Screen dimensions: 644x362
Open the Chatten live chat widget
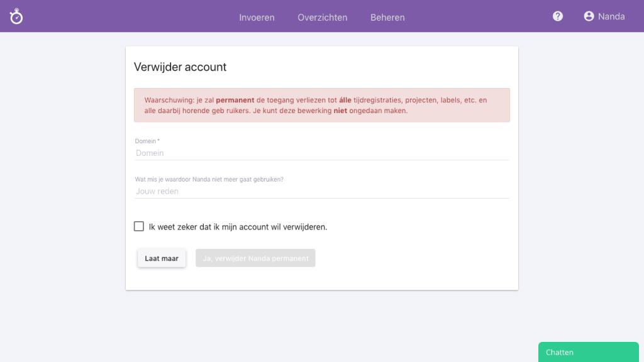click(588, 352)
